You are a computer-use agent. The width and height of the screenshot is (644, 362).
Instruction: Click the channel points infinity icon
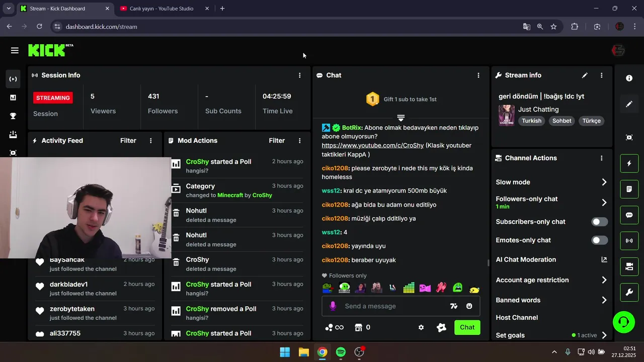335,327
